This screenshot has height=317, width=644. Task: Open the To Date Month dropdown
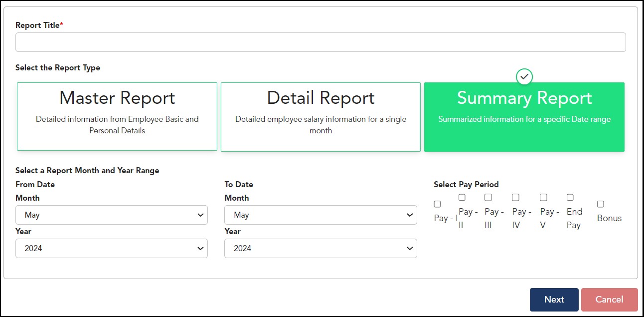(x=321, y=215)
